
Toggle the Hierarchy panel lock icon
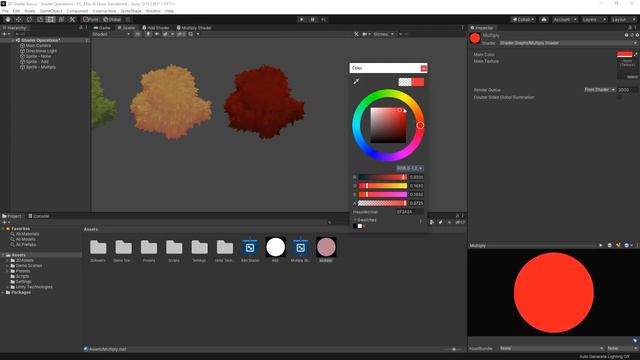point(81,28)
